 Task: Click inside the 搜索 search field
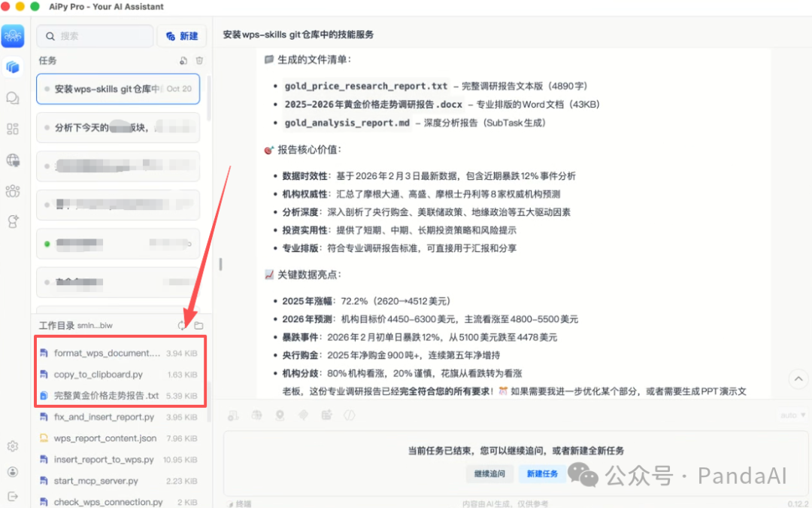click(x=95, y=35)
